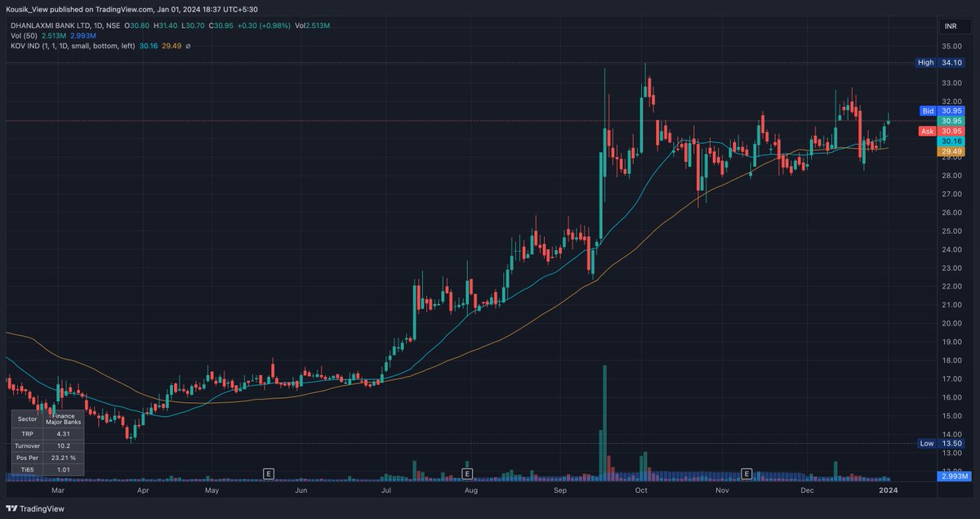The image size is (980, 519).
Task: Click the Mar label on time axis
Action: point(57,490)
